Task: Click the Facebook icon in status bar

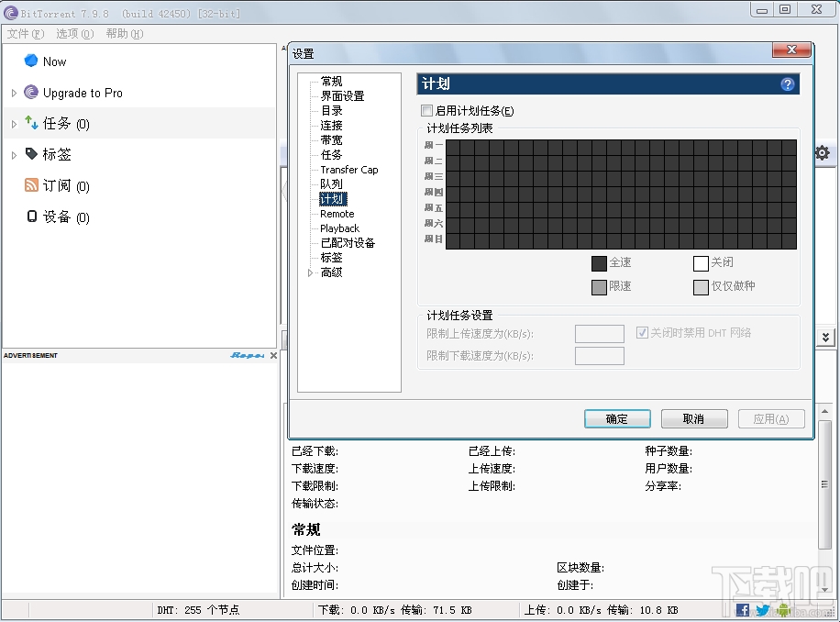Action: pos(743,609)
